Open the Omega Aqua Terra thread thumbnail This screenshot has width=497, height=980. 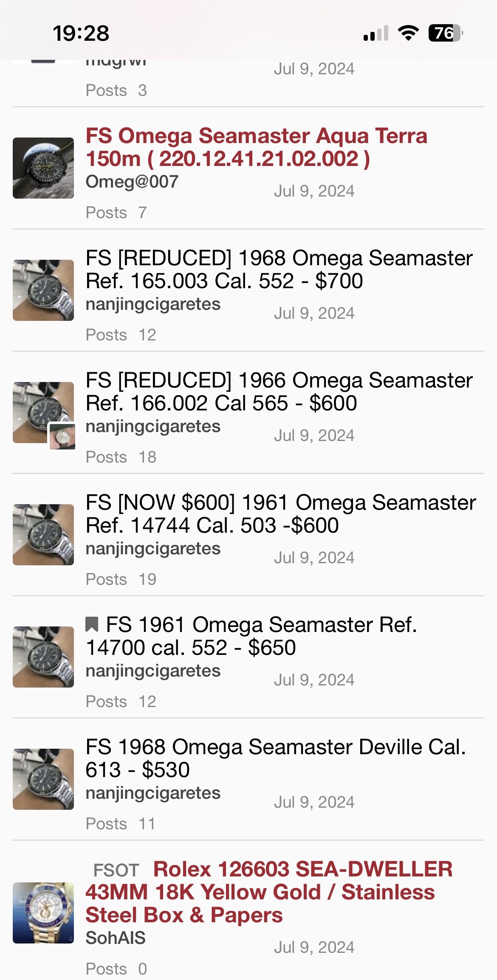coord(43,168)
